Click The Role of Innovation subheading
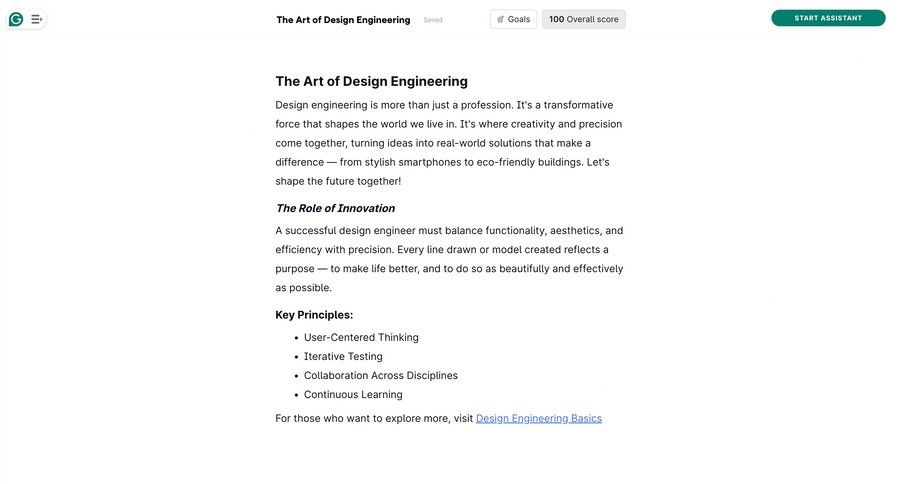Image resolution: width=900 pixels, height=484 pixels. tap(335, 208)
